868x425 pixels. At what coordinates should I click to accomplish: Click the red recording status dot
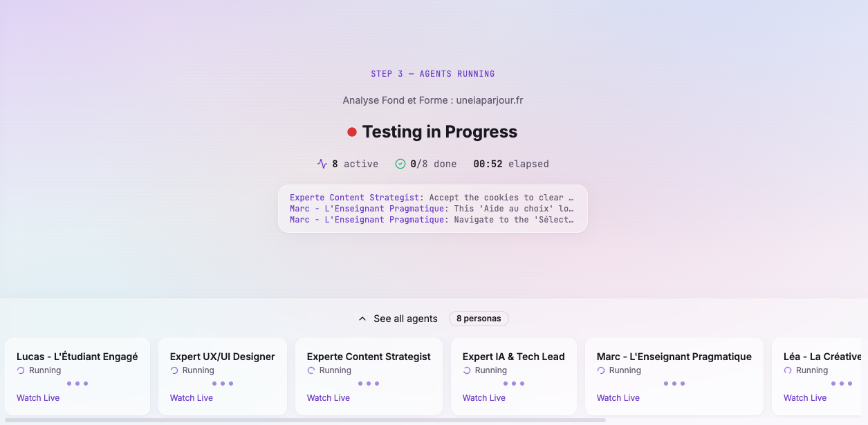click(x=352, y=132)
